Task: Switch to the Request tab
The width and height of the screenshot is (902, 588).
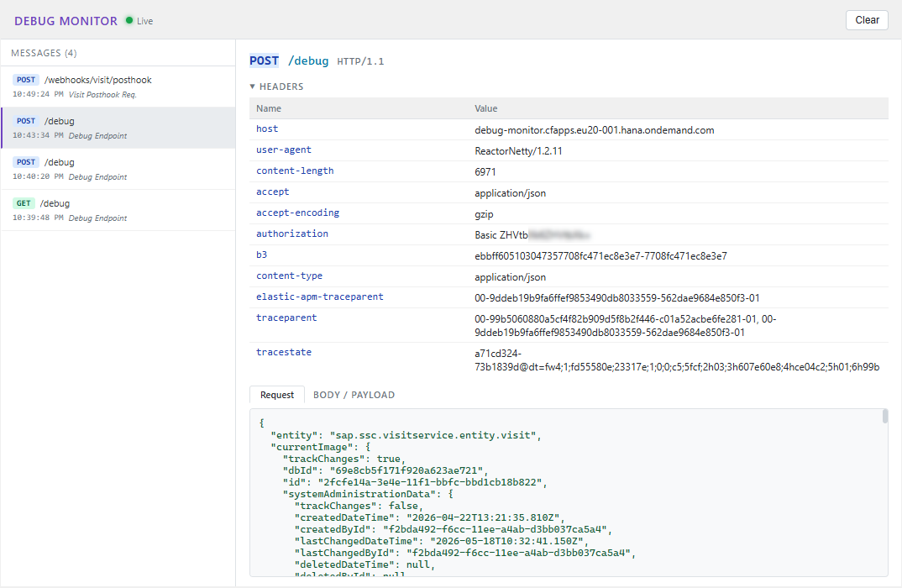Action: (276, 395)
